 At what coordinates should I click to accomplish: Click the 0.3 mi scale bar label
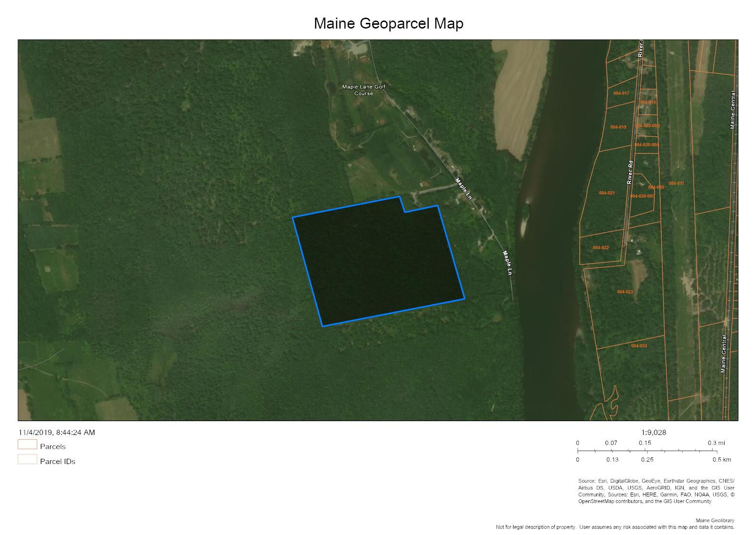click(x=716, y=443)
